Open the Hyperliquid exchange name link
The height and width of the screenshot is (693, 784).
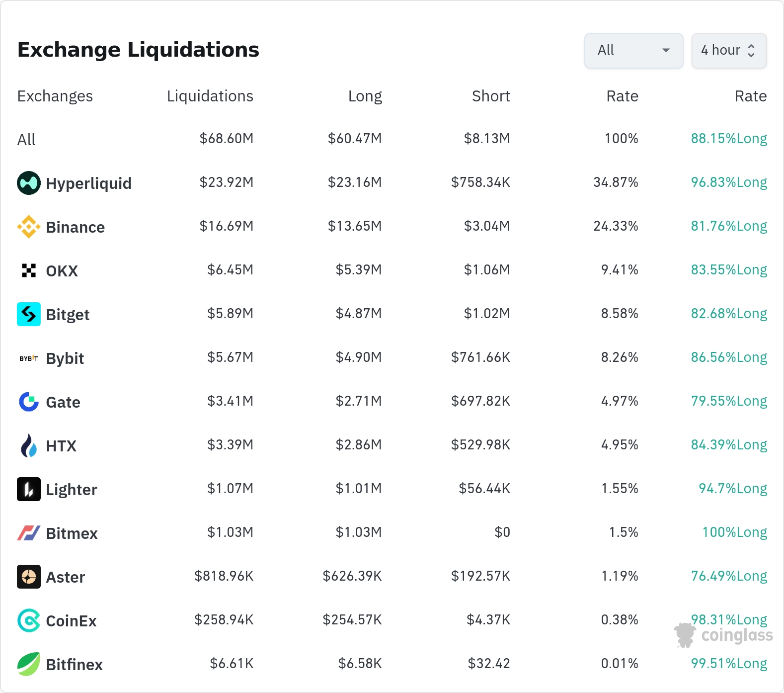pyautogui.click(x=88, y=183)
